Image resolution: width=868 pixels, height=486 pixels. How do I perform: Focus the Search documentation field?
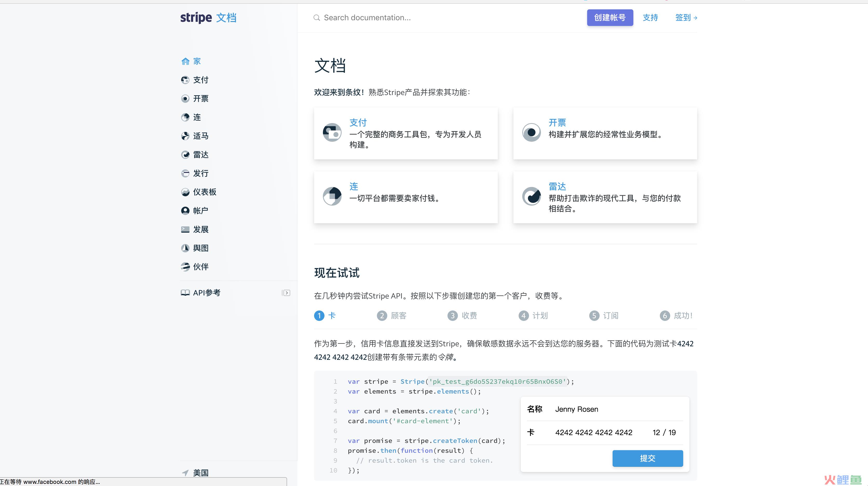(367, 18)
